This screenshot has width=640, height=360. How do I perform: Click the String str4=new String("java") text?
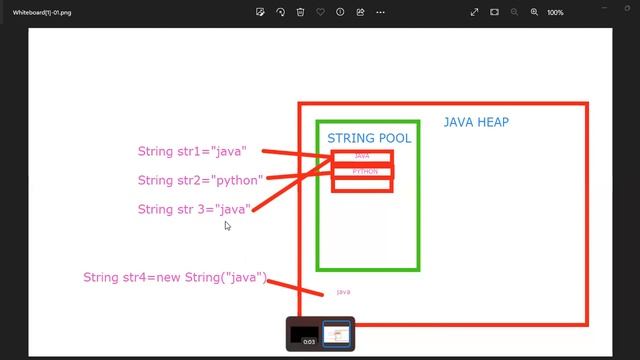[175, 278]
